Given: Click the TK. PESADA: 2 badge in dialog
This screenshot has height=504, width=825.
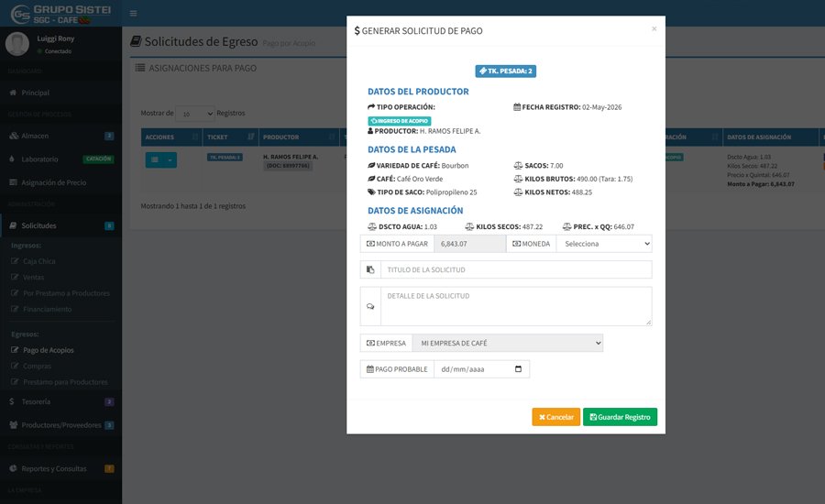Looking at the screenshot, I should click(x=506, y=71).
